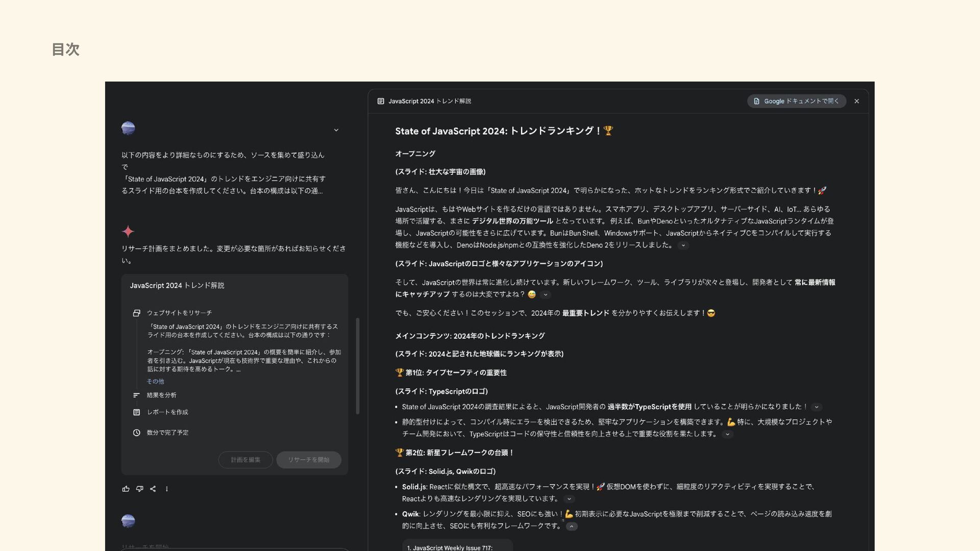
Task: Share the response via share icon
Action: click(x=153, y=489)
